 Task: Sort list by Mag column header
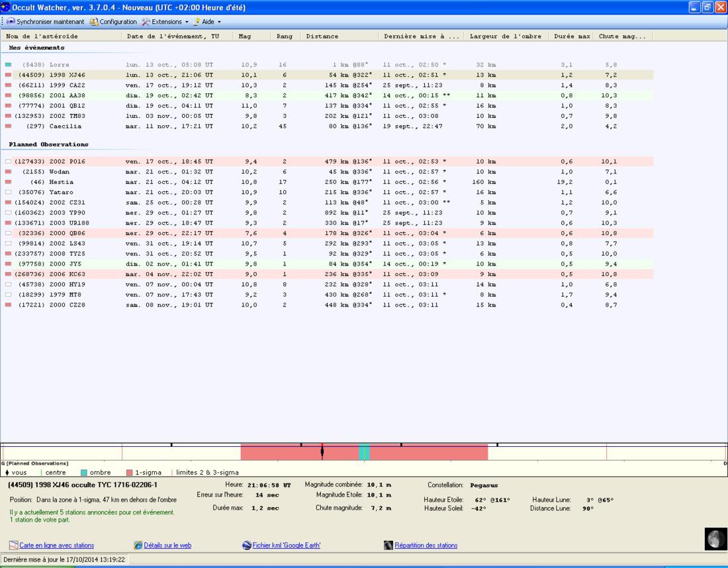(x=251, y=36)
